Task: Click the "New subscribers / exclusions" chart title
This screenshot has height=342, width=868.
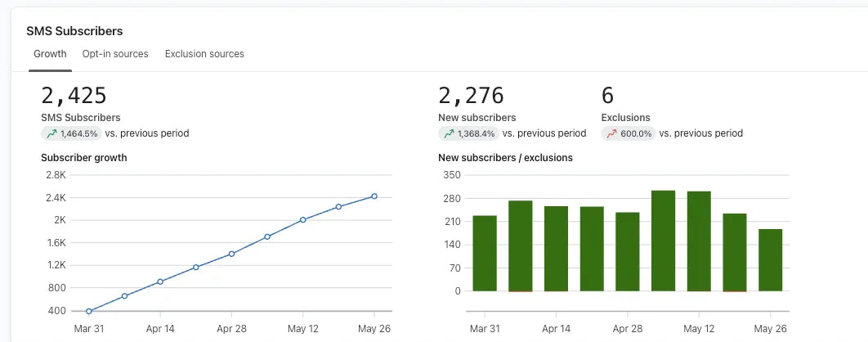Action: pos(505,157)
